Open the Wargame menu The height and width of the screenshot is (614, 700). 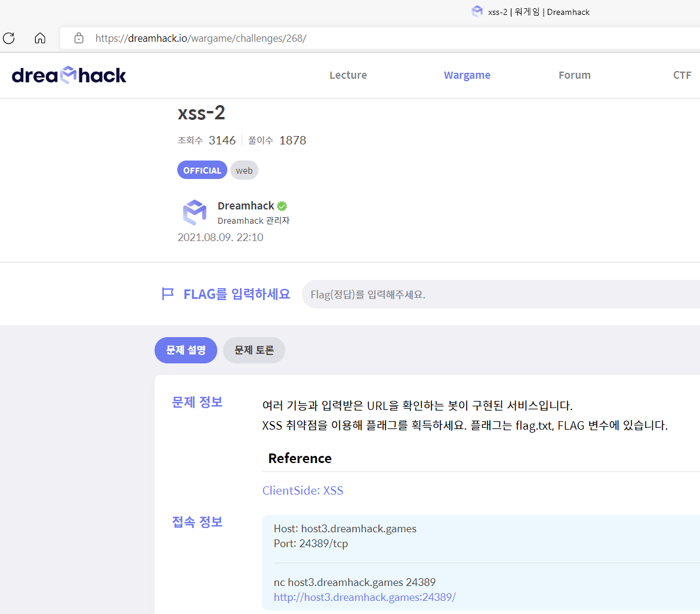pyautogui.click(x=467, y=75)
